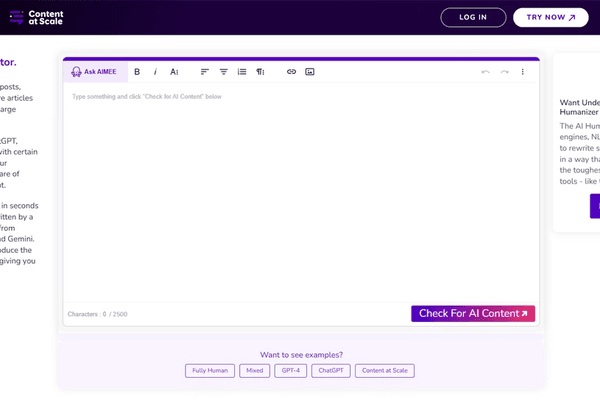Open the LOG IN page
600x400 pixels.
point(472,17)
